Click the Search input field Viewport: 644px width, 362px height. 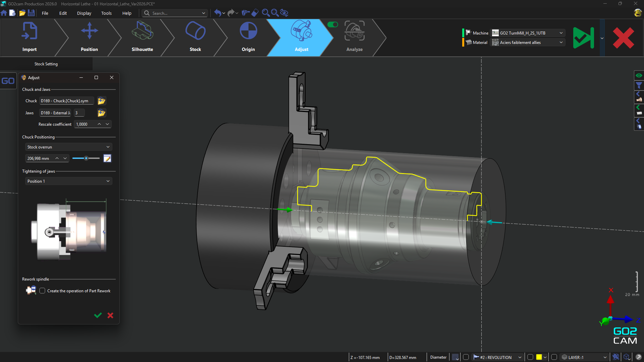pos(174,13)
